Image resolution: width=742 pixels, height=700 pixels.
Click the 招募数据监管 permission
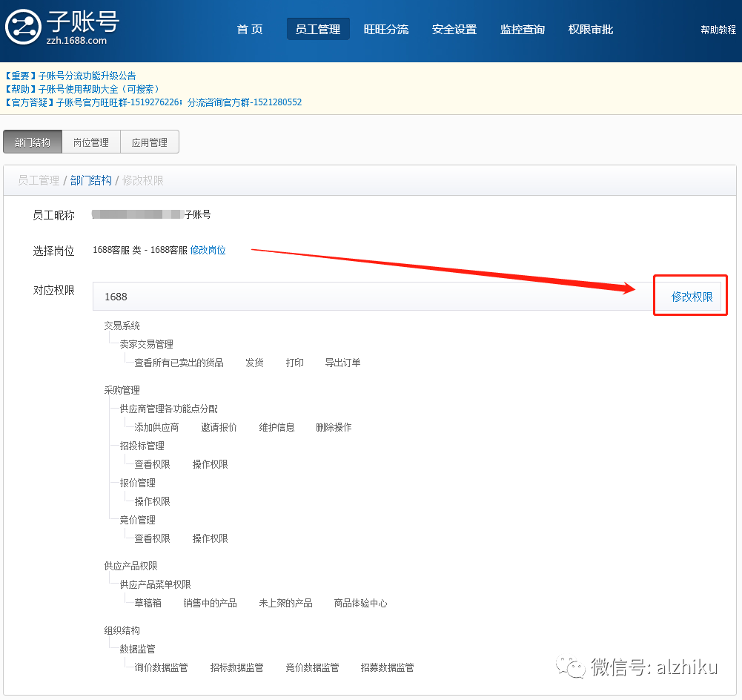[388, 667]
